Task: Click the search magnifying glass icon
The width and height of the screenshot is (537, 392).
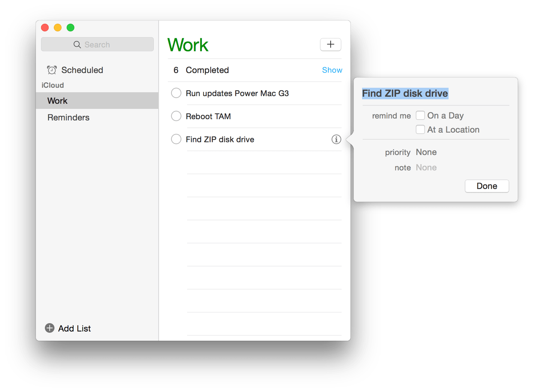Action: (x=77, y=44)
